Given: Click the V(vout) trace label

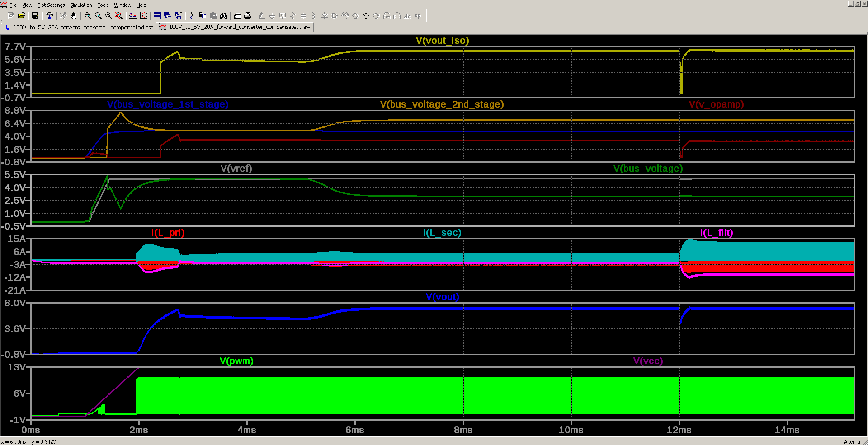Looking at the screenshot, I should [442, 297].
